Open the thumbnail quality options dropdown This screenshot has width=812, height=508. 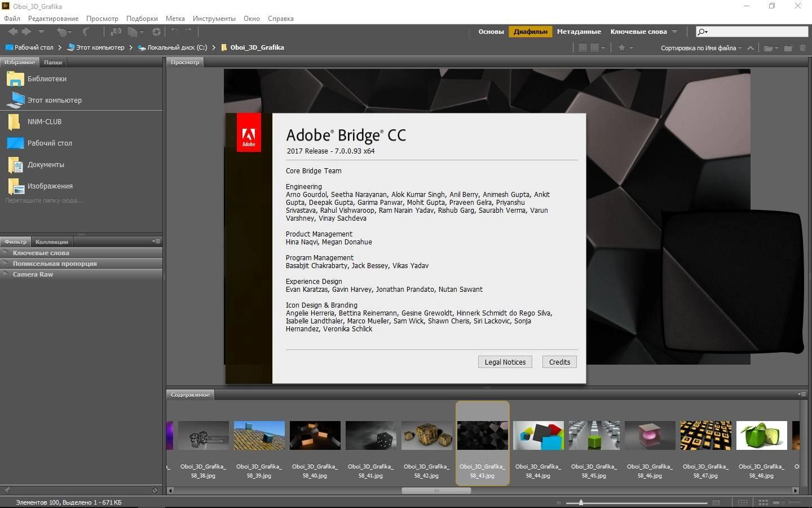point(598,48)
